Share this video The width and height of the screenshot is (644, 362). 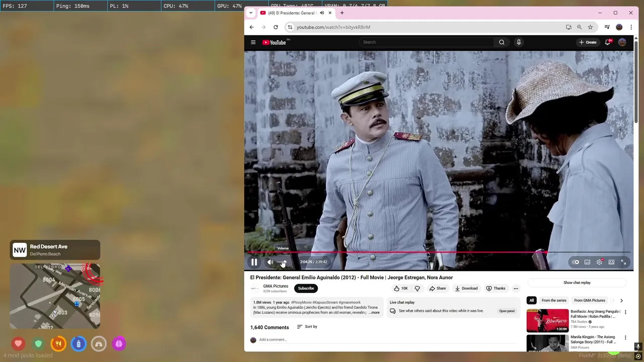(x=438, y=288)
